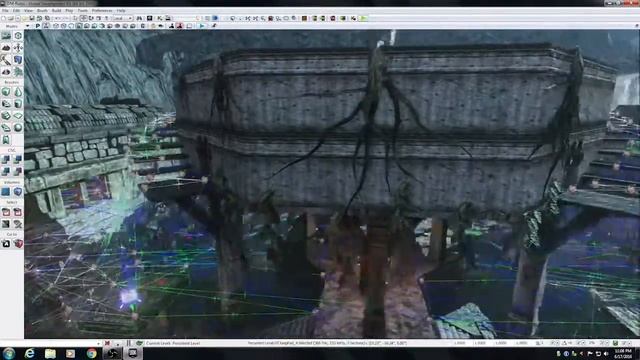Switch to Geometry editing mode

click(x=18, y=36)
